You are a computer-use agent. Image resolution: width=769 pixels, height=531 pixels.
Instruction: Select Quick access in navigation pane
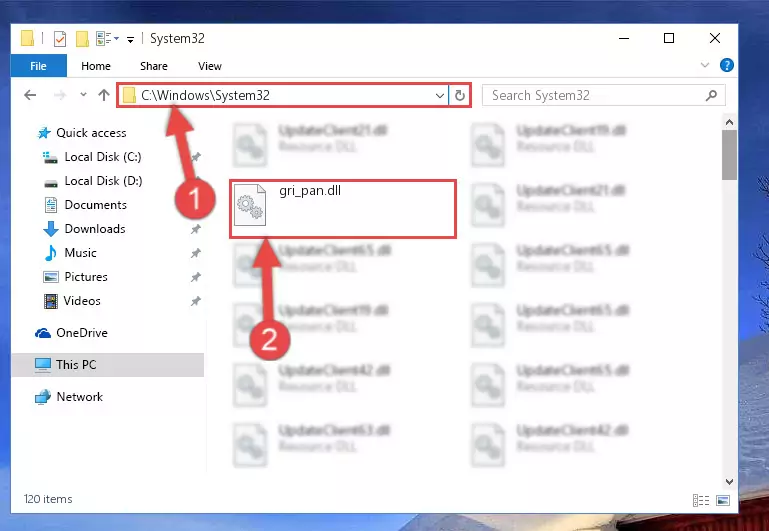tap(91, 133)
